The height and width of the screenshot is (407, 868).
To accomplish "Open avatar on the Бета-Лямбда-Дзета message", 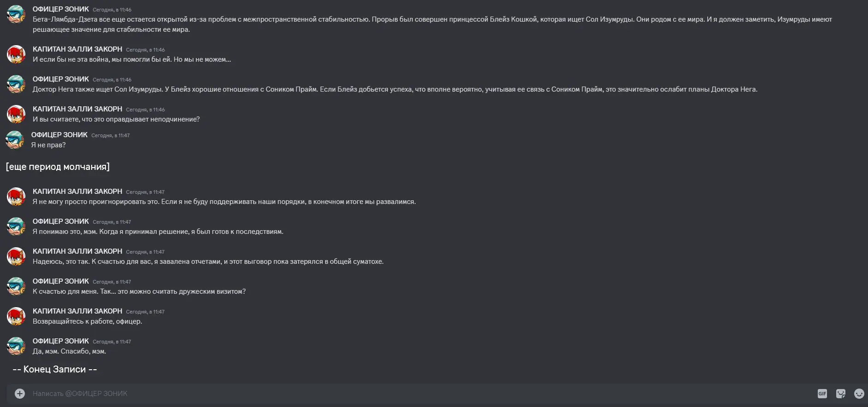I will click(x=16, y=14).
